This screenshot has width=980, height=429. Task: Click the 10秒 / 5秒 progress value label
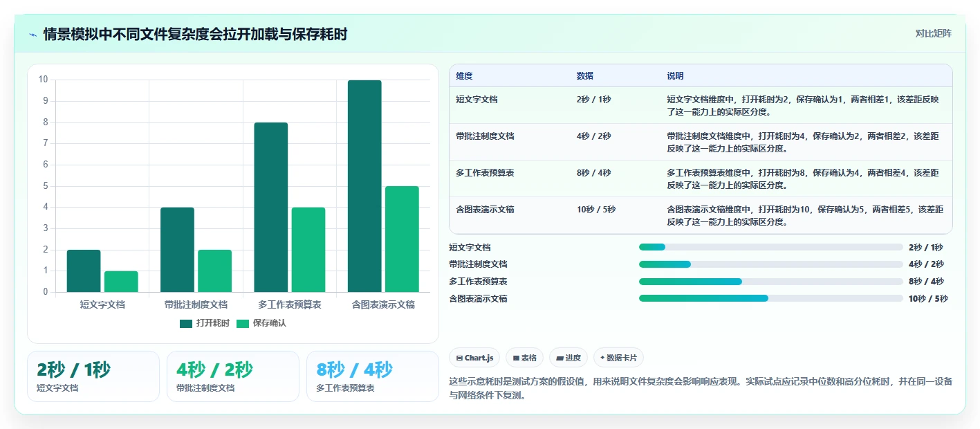[x=928, y=299]
